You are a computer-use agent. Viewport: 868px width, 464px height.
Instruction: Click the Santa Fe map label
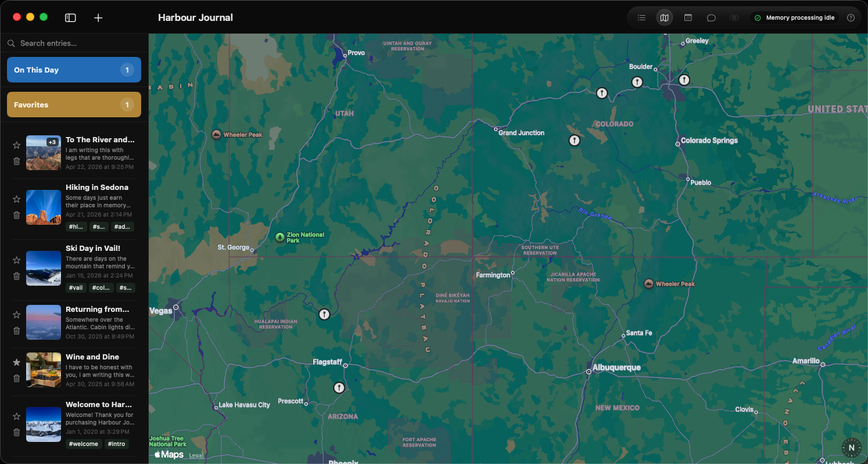pos(639,333)
